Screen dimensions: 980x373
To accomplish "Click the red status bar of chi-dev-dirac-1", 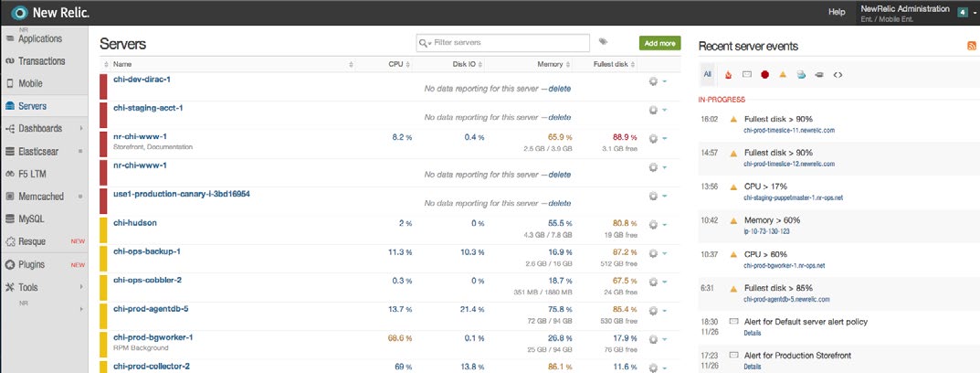I will 103,86.
